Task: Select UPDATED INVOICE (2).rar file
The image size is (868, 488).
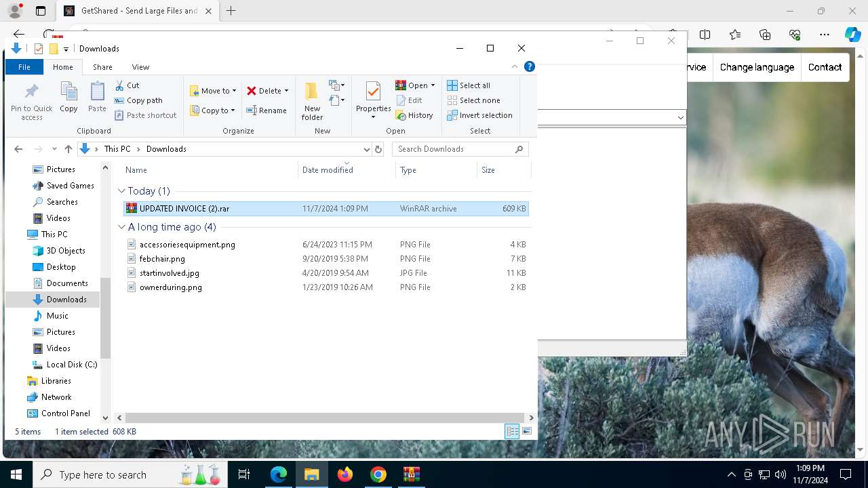Action: coord(325,209)
